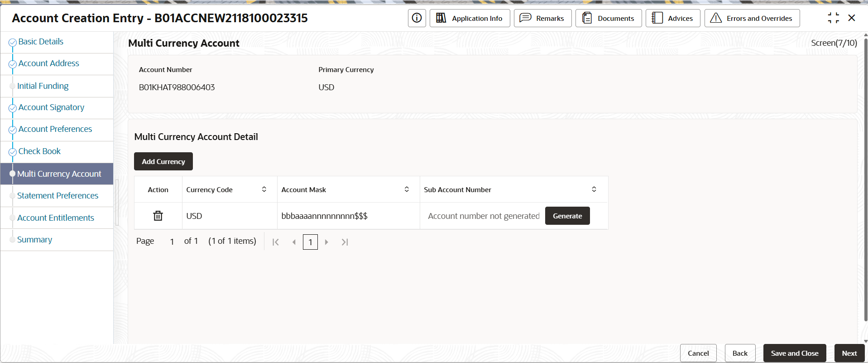Go to next page of table
Image resolution: width=868 pixels, height=363 pixels.
tap(326, 242)
